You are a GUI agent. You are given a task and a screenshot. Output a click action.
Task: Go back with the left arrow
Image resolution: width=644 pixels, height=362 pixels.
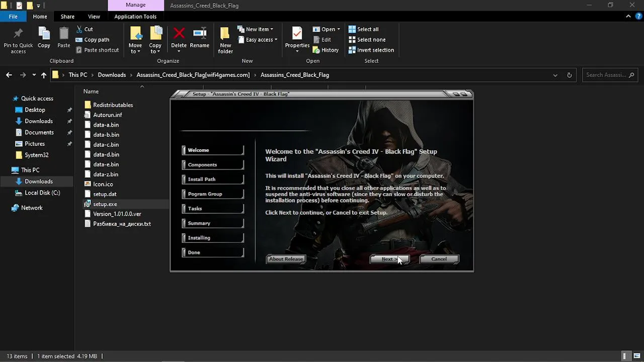9,75
